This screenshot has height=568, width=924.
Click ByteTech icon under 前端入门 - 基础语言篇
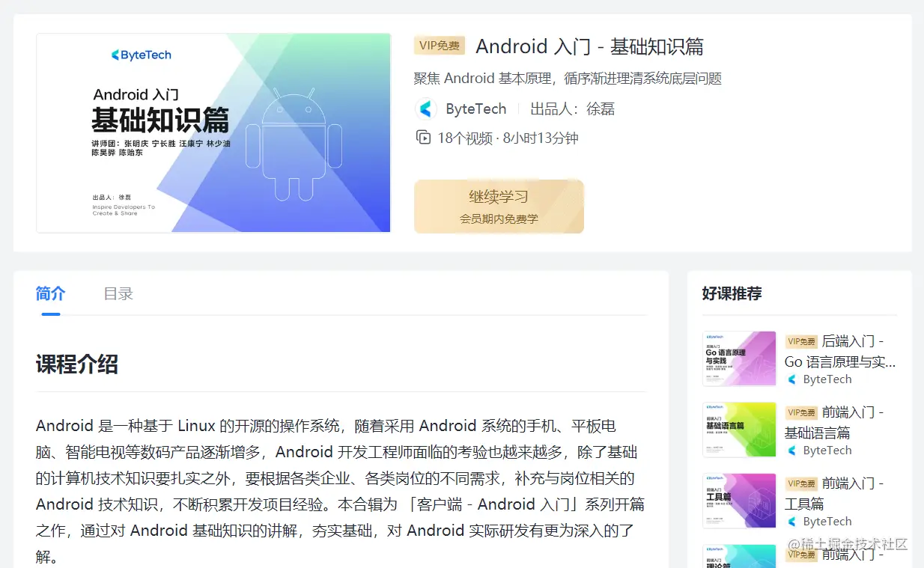click(791, 451)
